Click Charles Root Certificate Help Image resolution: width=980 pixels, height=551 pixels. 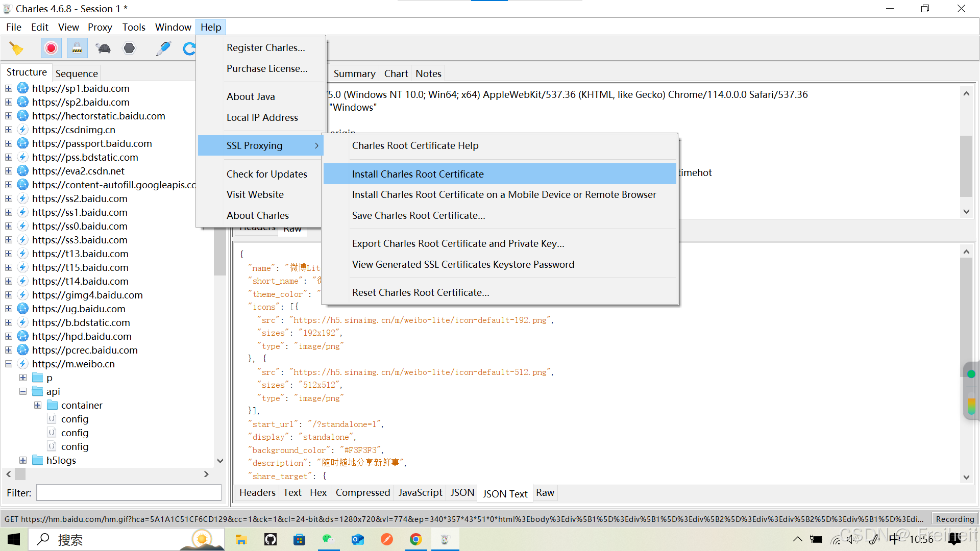[500, 145]
